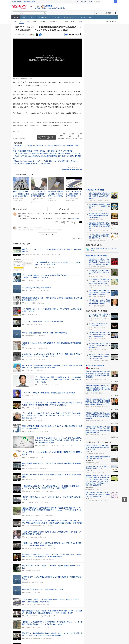Image resolution: width=129 pixels, height=644 pixels.
Task: Click the ログイン link
Action: (38, 8)
